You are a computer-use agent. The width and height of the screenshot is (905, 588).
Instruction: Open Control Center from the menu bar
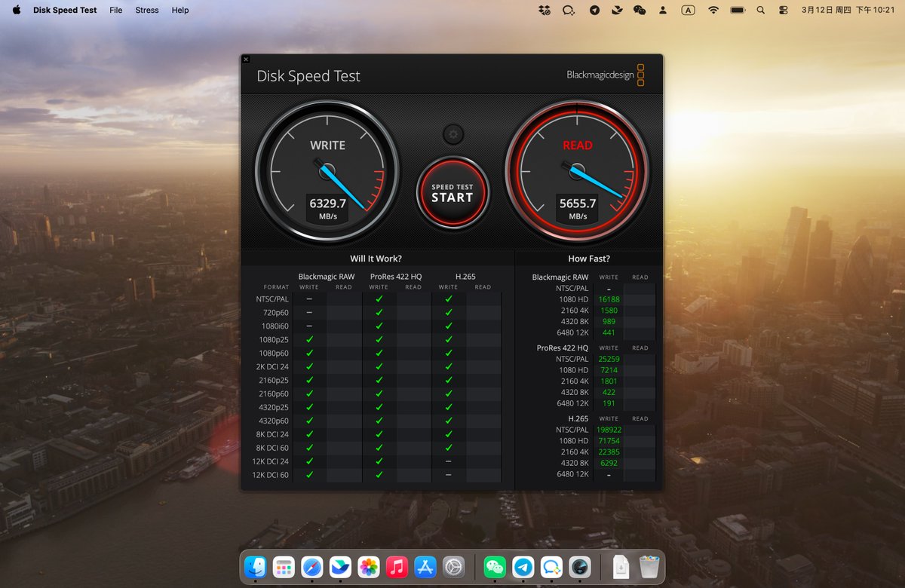point(783,10)
